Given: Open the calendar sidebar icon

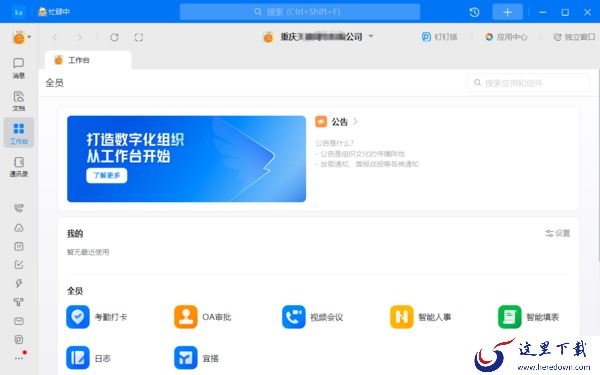Looking at the screenshot, I should [x=19, y=246].
